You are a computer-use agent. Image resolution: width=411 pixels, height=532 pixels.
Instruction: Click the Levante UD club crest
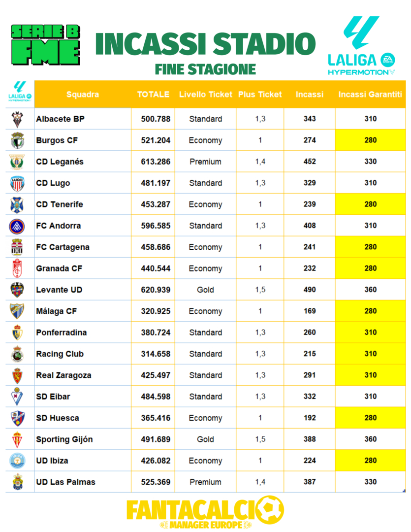[x=17, y=290]
